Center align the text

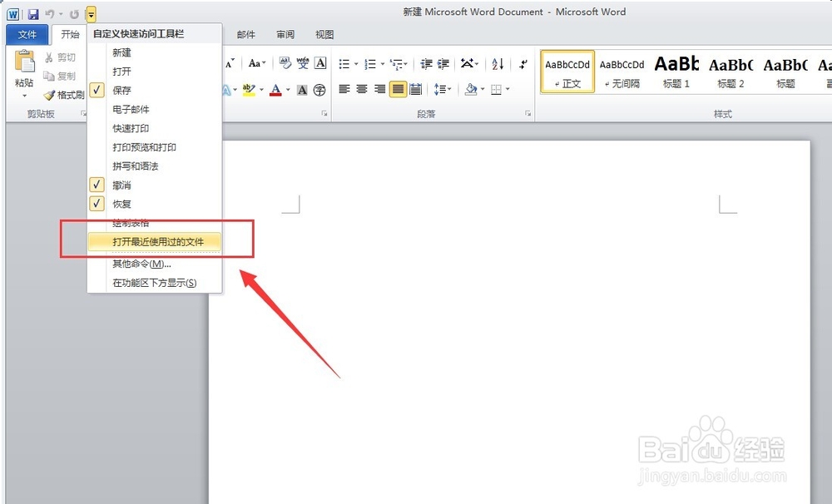pos(362,89)
